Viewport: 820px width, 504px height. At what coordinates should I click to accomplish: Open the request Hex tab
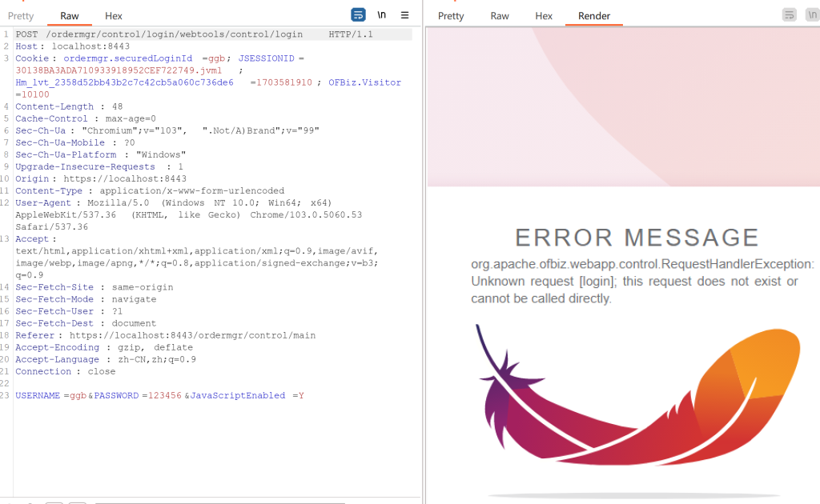click(x=114, y=16)
